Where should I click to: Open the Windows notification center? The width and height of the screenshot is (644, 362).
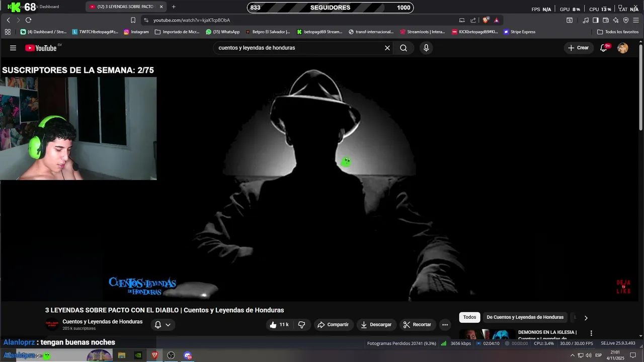click(x=633, y=355)
